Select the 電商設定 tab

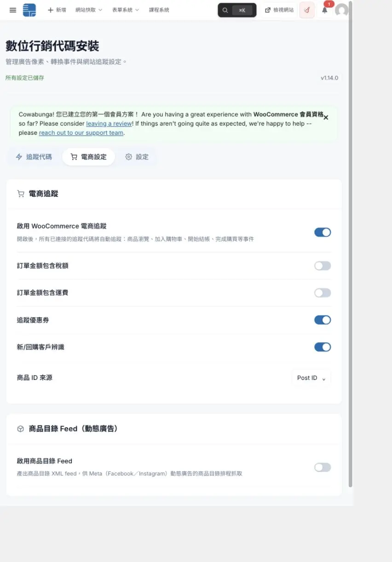pos(88,157)
